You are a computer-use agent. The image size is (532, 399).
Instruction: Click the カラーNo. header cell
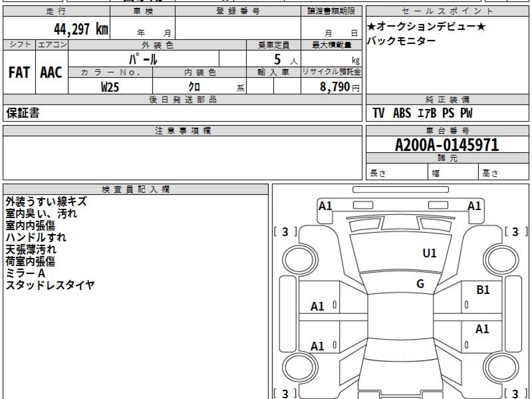(x=110, y=73)
